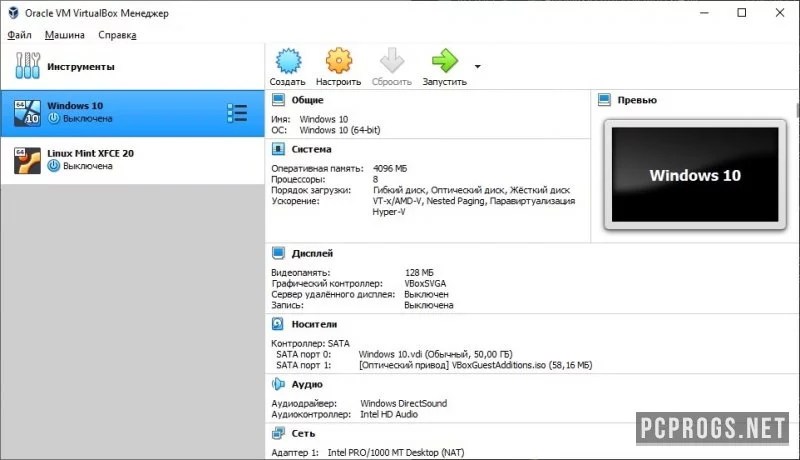Click the Превью section monitor icon
Viewport: 800px width, 460px height.
click(x=604, y=100)
